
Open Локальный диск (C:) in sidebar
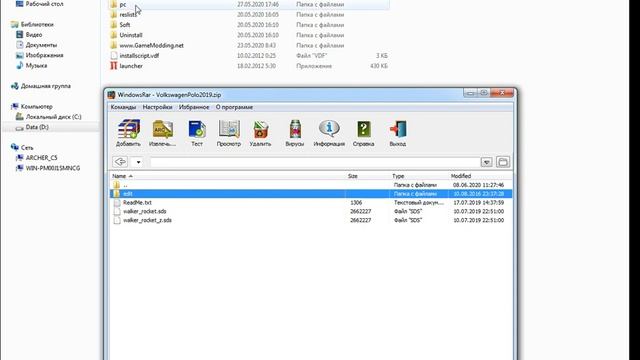tap(53, 117)
